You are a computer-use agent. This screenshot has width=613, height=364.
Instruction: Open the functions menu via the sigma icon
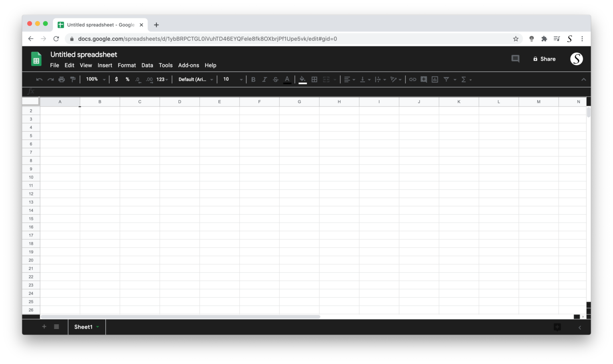464,79
